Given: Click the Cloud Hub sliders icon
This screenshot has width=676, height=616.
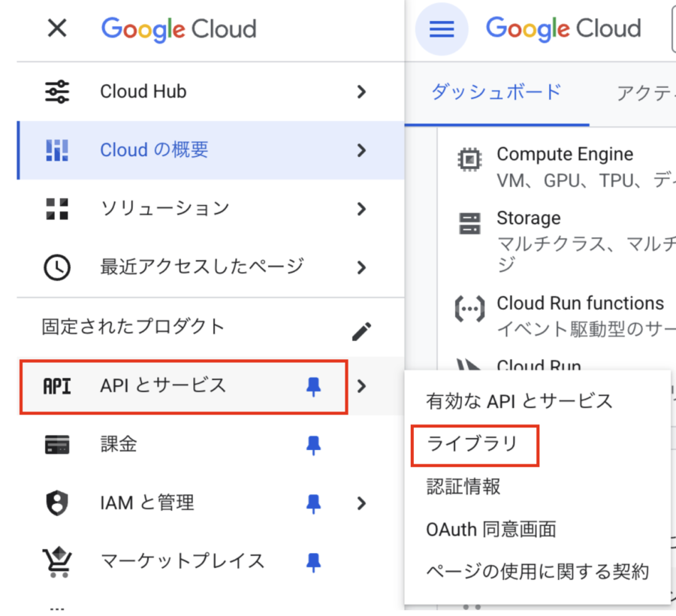Looking at the screenshot, I should click(x=57, y=92).
